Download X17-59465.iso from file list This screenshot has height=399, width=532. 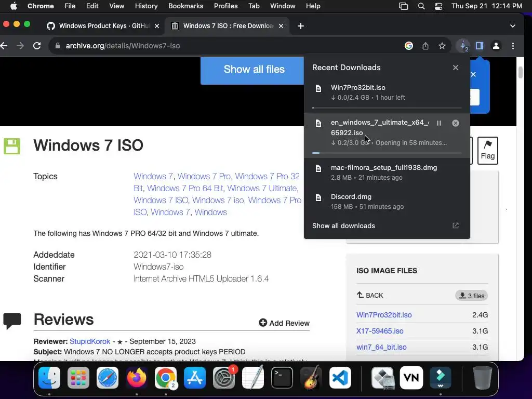click(380, 331)
